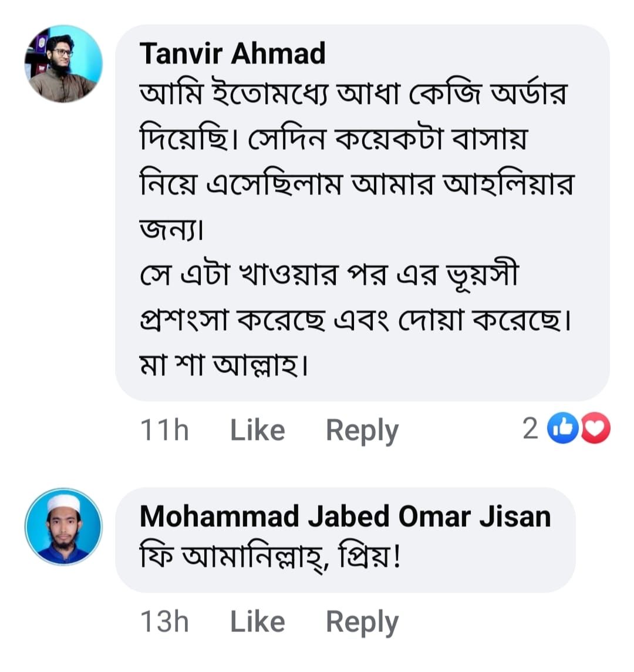Image resolution: width=634 pixels, height=672 pixels.
Task: Click the blue thumbs-up reaction icon
Action: [x=563, y=429]
